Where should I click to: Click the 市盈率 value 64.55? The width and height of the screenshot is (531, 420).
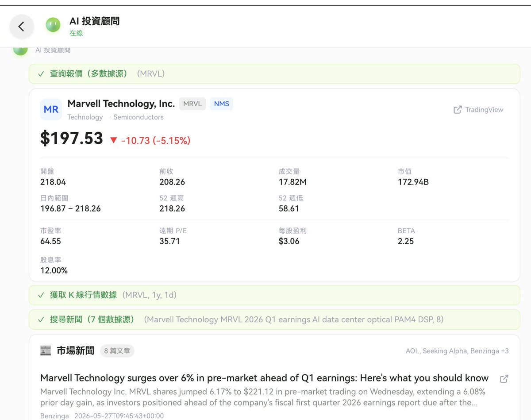50,241
